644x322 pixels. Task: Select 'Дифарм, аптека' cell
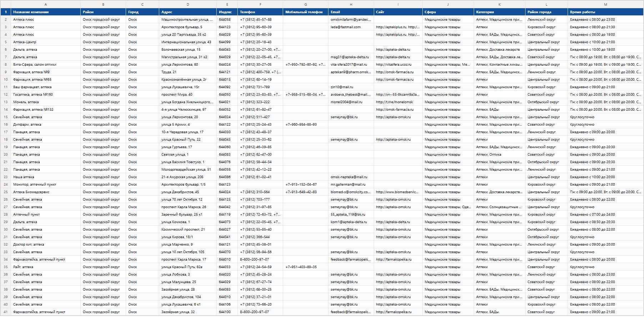point(46,125)
